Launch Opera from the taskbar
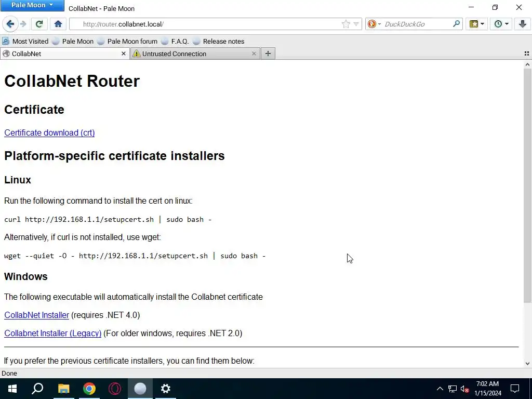 (x=115, y=389)
